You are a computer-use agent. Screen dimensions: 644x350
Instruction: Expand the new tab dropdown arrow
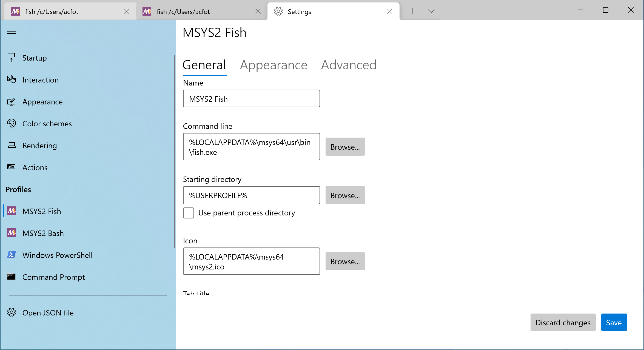(x=431, y=11)
